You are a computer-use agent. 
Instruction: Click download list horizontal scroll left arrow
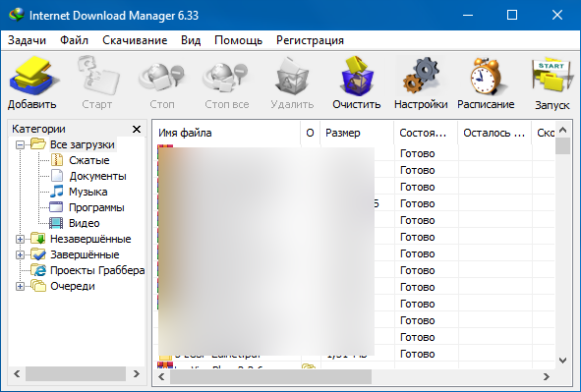(161, 377)
